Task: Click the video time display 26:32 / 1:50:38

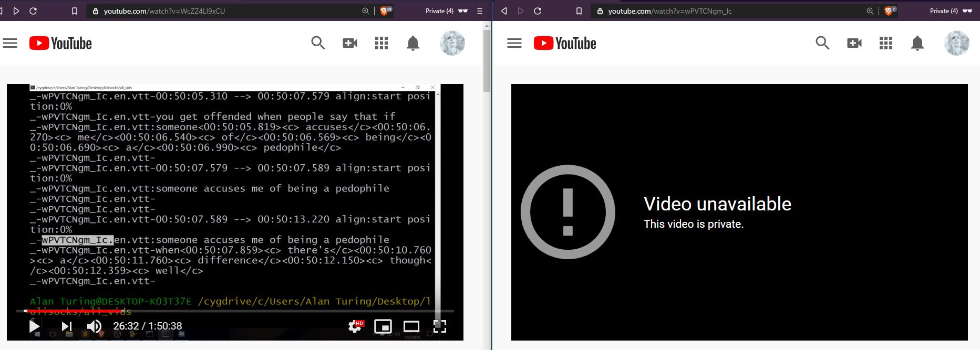Action: tap(148, 326)
